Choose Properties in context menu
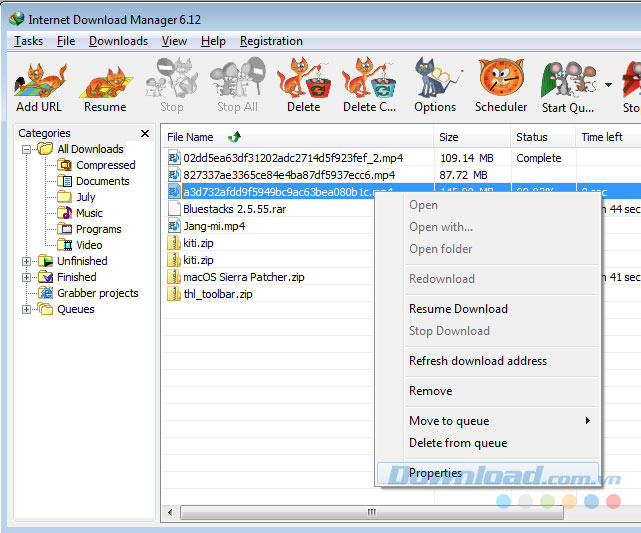This screenshot has width=641, height=533. 488,473
